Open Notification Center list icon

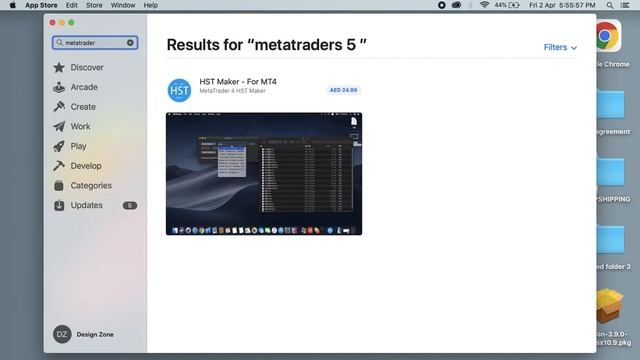(625, 5)
